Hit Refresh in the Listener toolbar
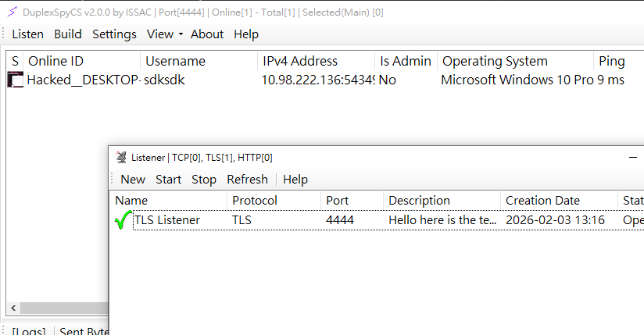Image resolution: width=644 pixels, height=335 pixels. pyautogui.click(x=247, y=180)
